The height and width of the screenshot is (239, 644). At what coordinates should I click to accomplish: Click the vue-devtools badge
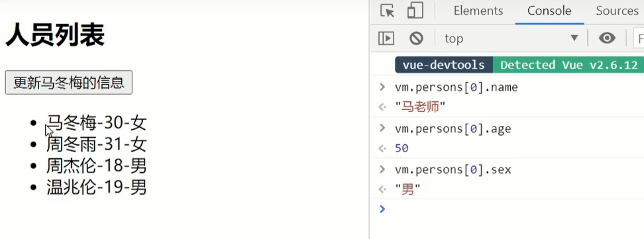[443, 65]
